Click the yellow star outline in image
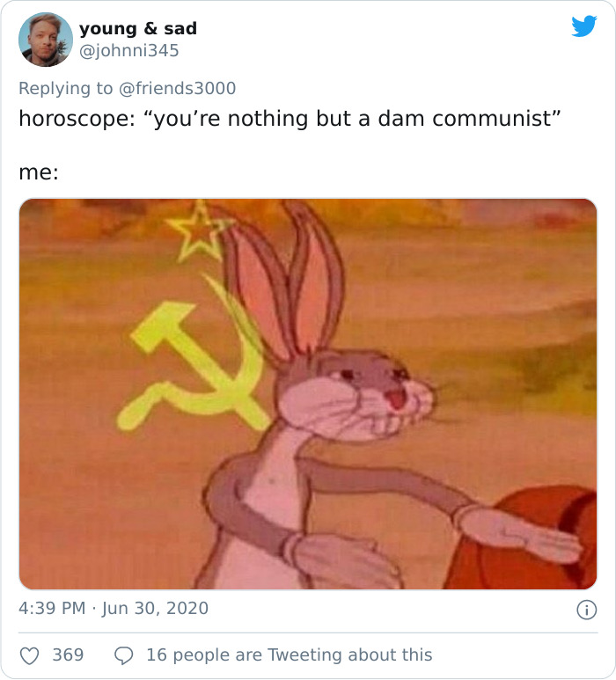Image resolution: width=616 pixels, height=680 pixels. [x=199, y=231]
